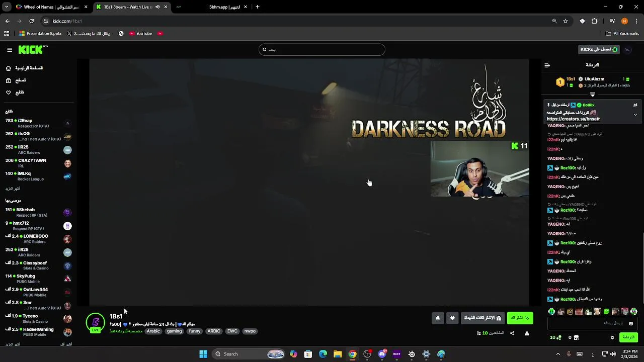Collapse the gifters leaderboard arrow
Screen dimensions: 644x362
[592, 95]
